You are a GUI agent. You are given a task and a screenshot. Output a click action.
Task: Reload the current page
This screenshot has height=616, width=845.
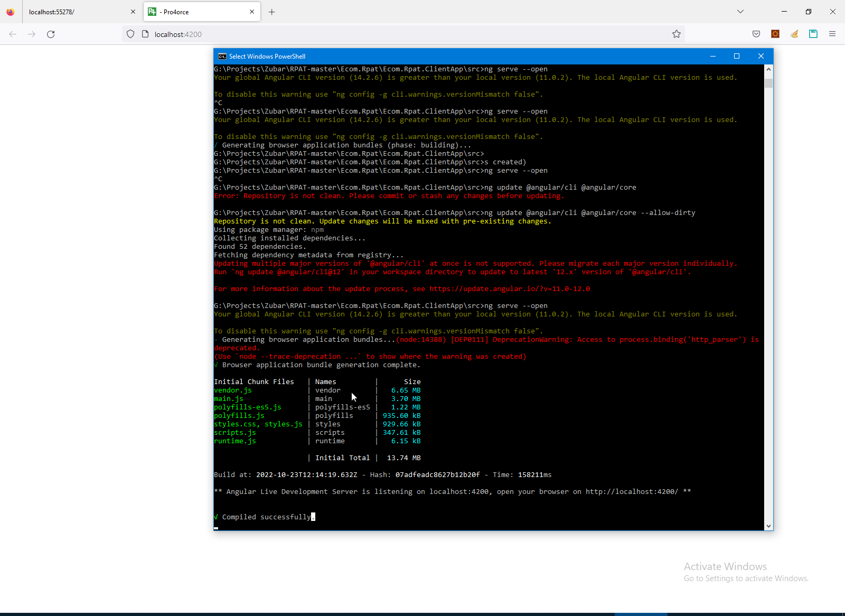click(51, 34)
